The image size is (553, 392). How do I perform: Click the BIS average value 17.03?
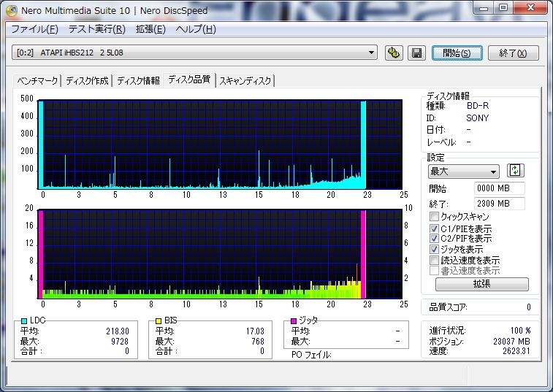pyautogui.click(x=255, y=331)
